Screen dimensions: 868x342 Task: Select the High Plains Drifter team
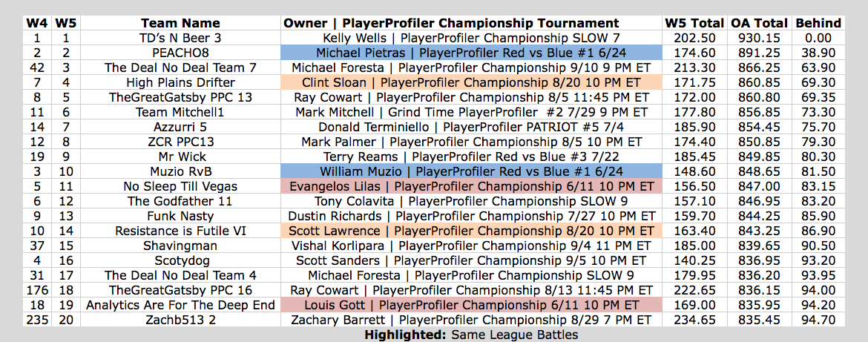(x=180, y=82)
